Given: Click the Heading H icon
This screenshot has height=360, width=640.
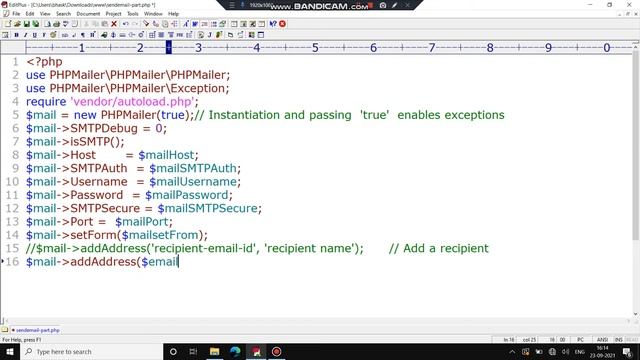Looking at the screenshot, I should coord(92,35).
